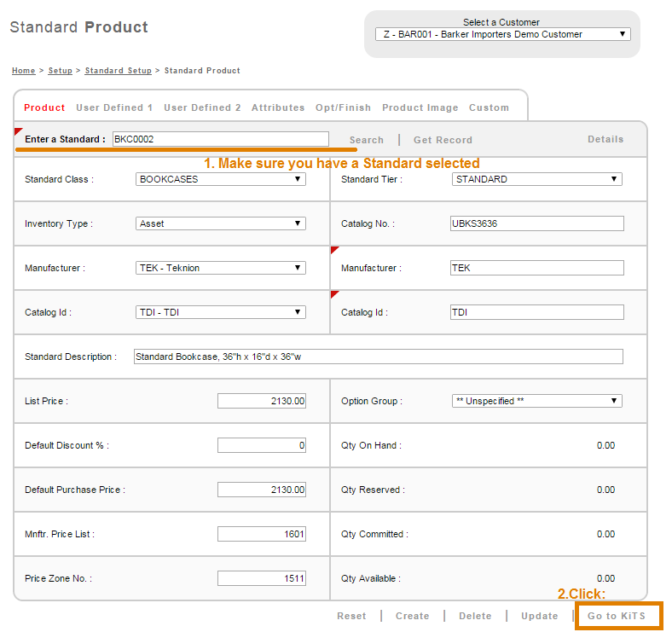Viewport: 672px width, 632px height.
Task: Follow the Home breadcrumb link
Action: (x=23, y=71)
